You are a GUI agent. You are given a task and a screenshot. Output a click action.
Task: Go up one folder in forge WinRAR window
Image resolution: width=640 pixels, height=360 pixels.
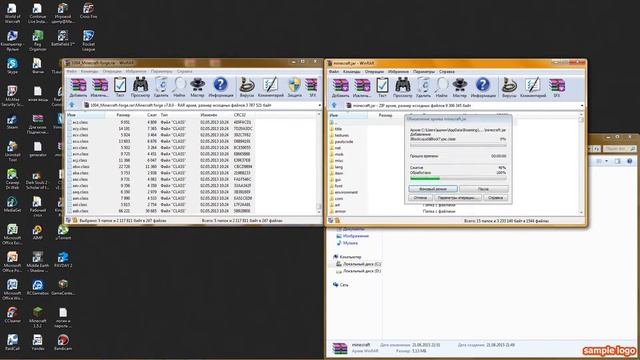tap(72, 105)
